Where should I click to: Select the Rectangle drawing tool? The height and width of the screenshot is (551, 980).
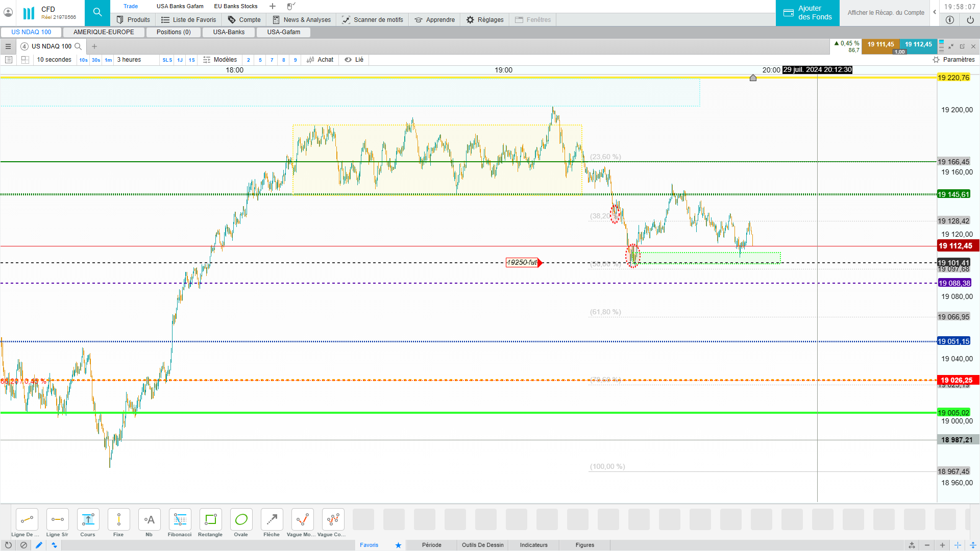pyautogui.click(x=210, y=520)
